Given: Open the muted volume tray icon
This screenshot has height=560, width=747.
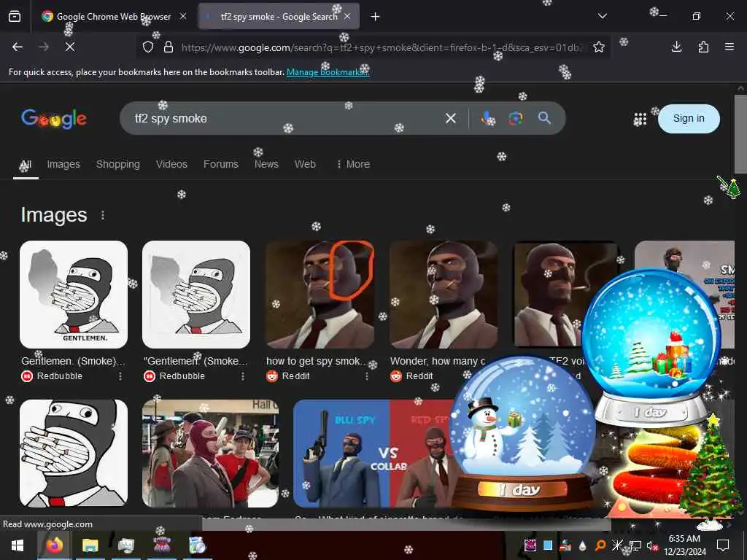Looking at the screenshot, I should pyautogui.click(x=651, y=545).
